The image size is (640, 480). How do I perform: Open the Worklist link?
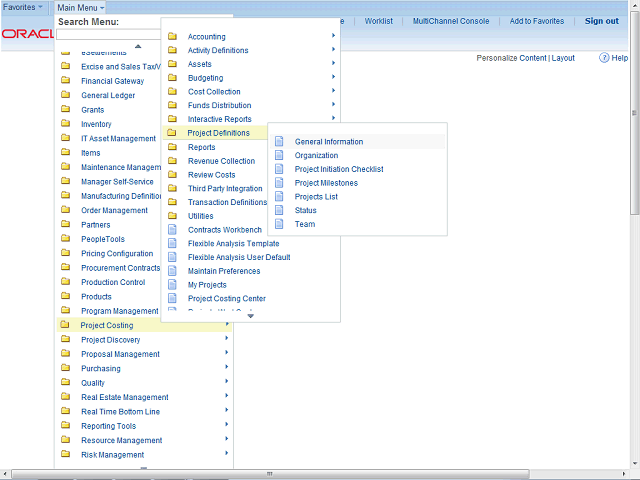[378, 21]
